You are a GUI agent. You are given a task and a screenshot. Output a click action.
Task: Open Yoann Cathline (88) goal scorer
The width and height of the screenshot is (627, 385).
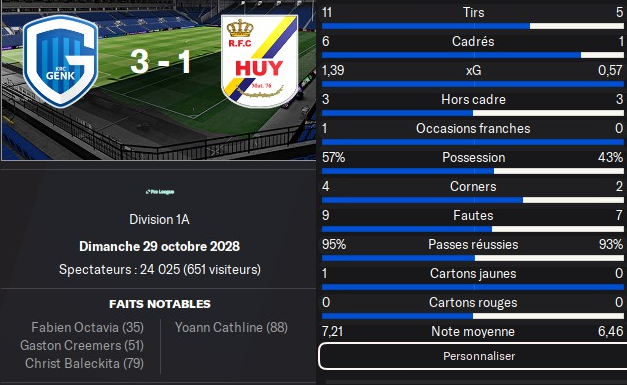tap(231, 327)
